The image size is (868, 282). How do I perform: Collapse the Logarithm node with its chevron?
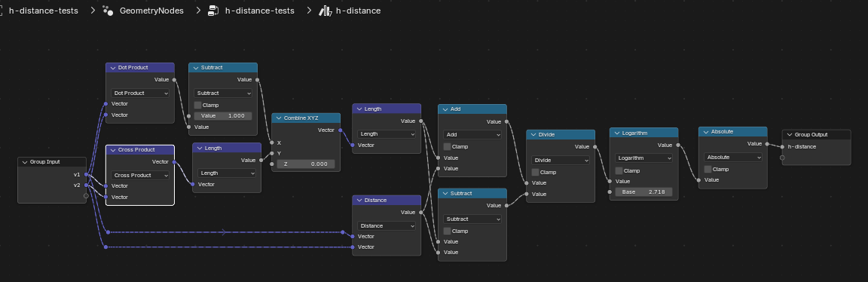point(616,133)
